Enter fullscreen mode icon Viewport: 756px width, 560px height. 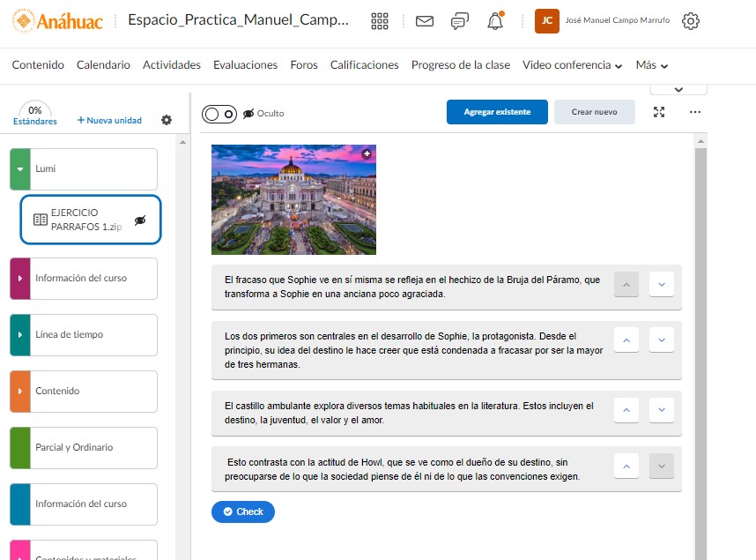(659, 112)
